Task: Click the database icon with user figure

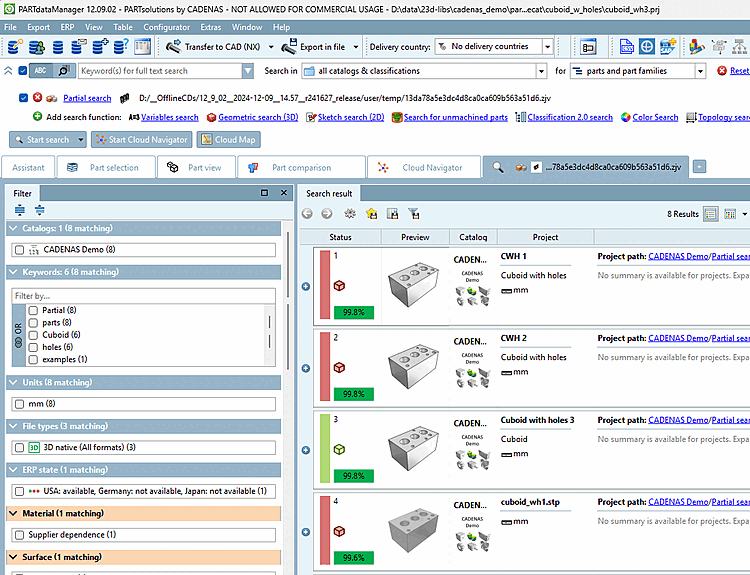Action: coord(37,46)
